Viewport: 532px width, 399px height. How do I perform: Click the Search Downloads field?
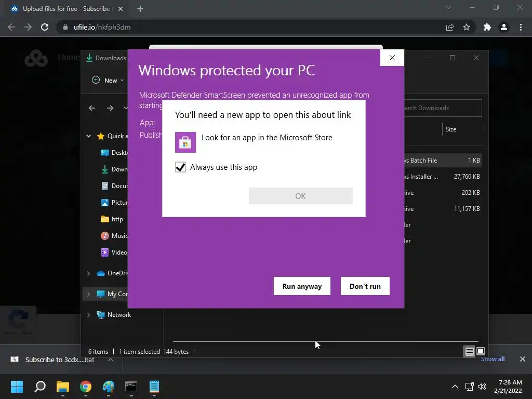443,108
